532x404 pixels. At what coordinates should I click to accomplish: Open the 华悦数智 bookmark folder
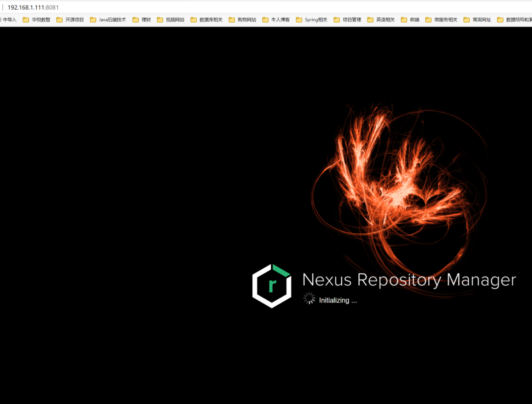click(36, 20)
